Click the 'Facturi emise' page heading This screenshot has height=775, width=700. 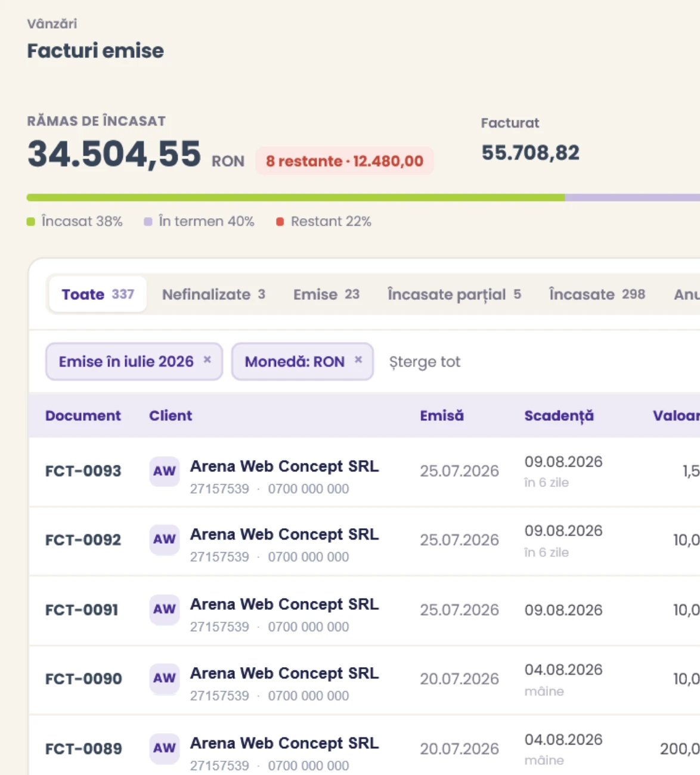(x=95, y=51)
